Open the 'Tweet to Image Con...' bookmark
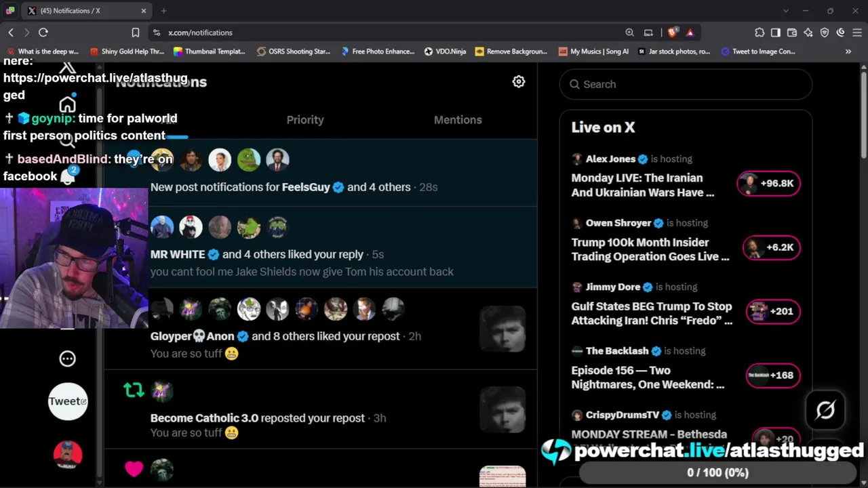 (x=758, y=52)
